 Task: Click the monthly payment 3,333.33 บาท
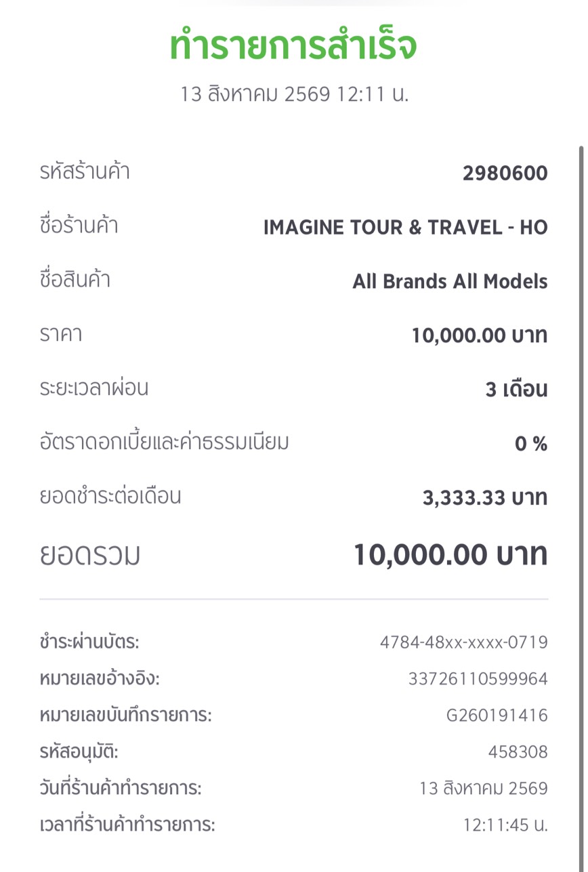pyautogui.click(x=485, y=498)
